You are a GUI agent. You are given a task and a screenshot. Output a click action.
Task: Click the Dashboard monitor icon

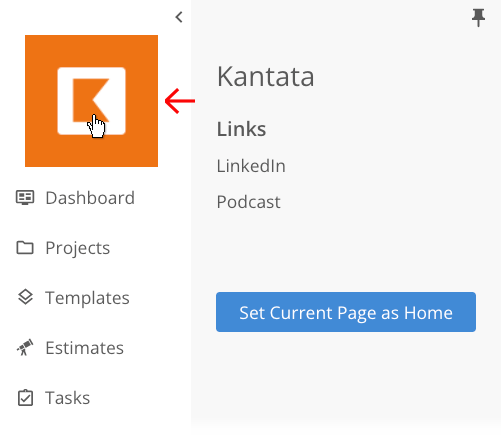coord(25,198)
